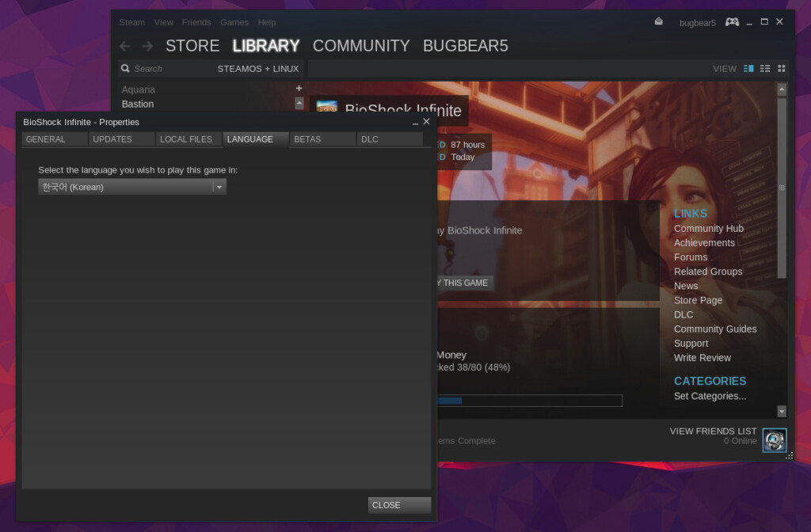Click the details pane scrollbar thumb
Screen dimensions: 811x532
tap(782, 188)
